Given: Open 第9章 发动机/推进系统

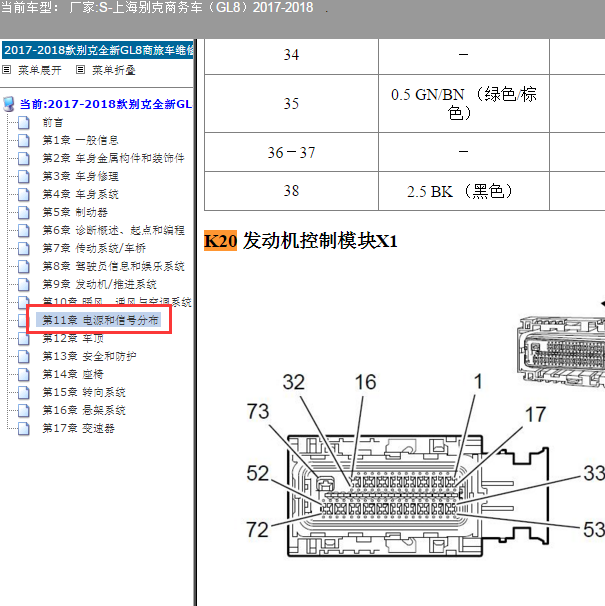Looking at the screenshot, I should tap(99, 284).
